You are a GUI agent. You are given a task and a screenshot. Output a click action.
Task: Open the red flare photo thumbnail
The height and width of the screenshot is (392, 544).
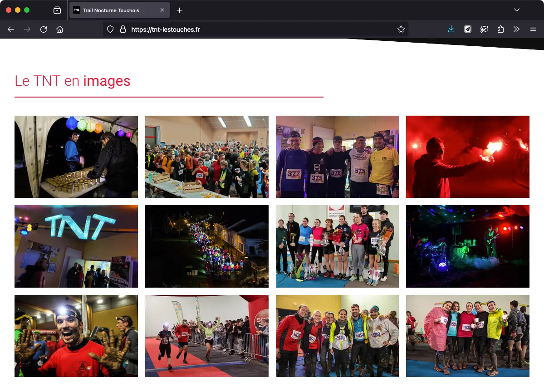pyautogui.click(x=467, y=157)
